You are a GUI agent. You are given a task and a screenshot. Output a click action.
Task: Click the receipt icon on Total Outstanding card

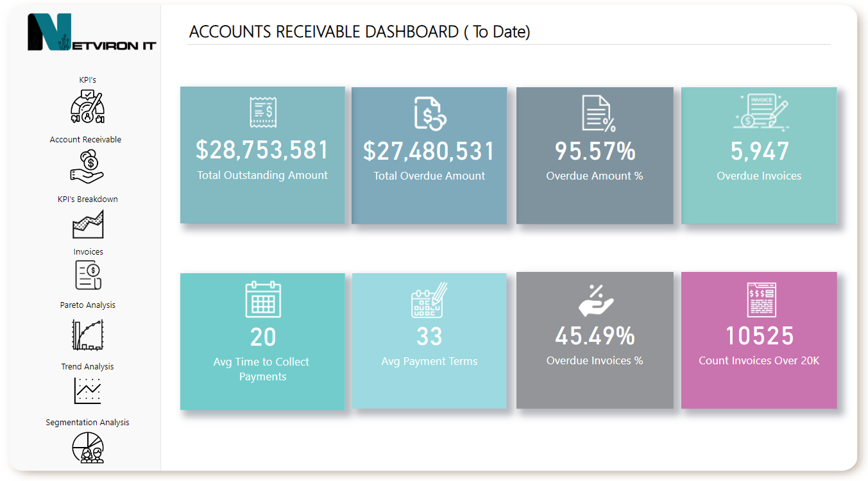(262, 112)
